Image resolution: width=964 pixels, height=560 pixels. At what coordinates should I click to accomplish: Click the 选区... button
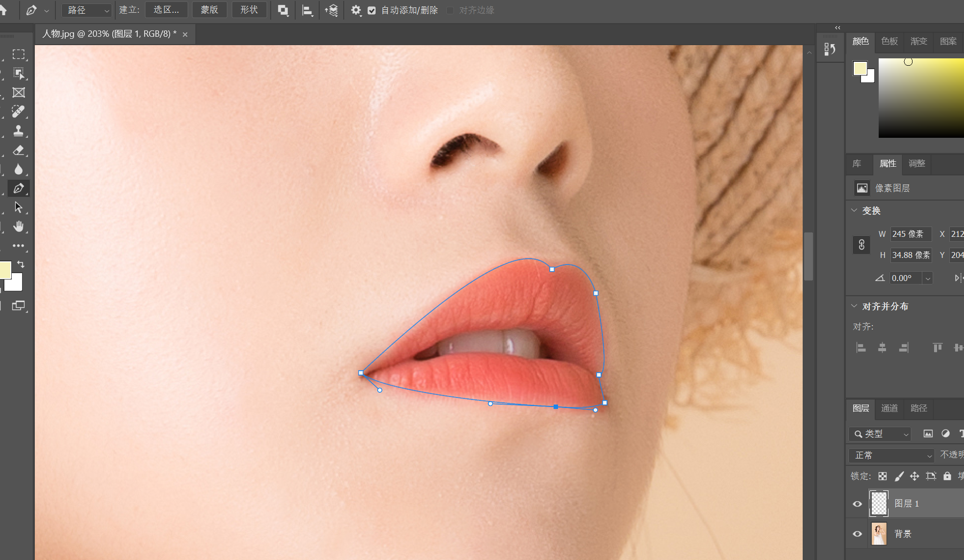pos(166,10)
